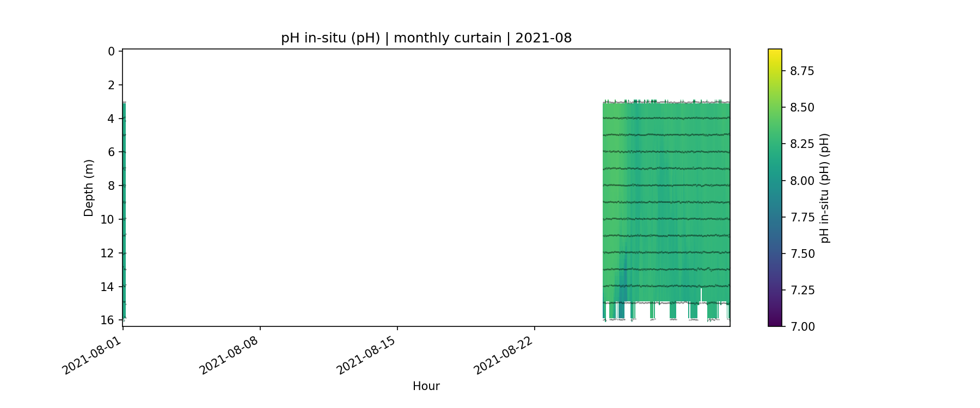The height and width of the screenshot is (408, 980).
Task: Click the "Depth (m)" y-axis label
Action: pos(89,188)
